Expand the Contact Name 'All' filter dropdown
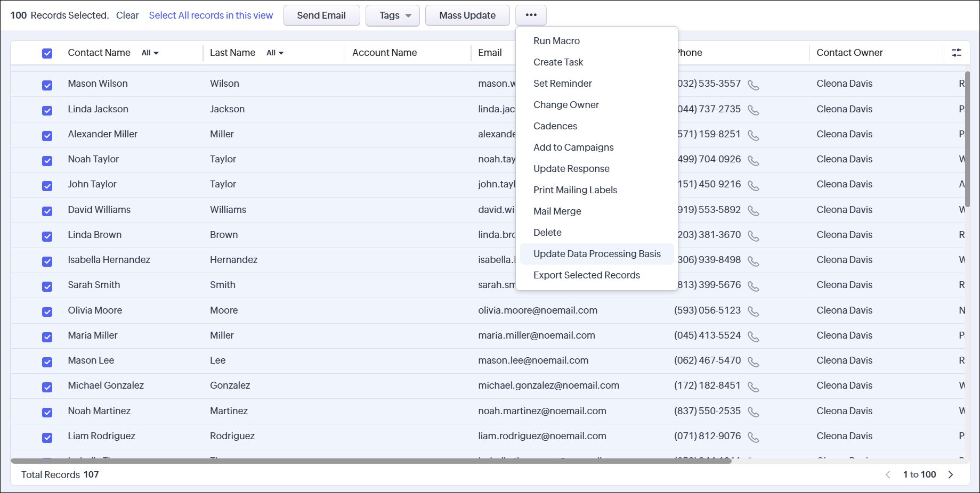This screenshot has height=493, width=980. point(150,53)
